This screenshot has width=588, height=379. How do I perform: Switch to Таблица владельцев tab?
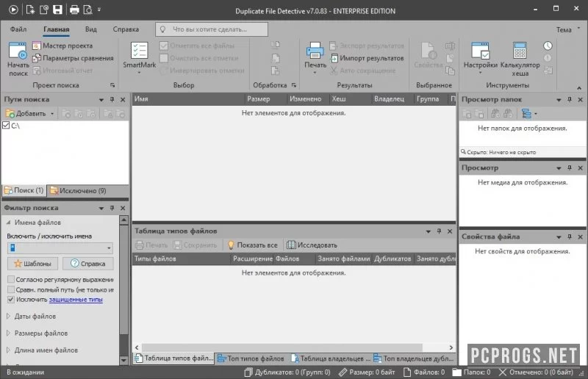[330, 358]
